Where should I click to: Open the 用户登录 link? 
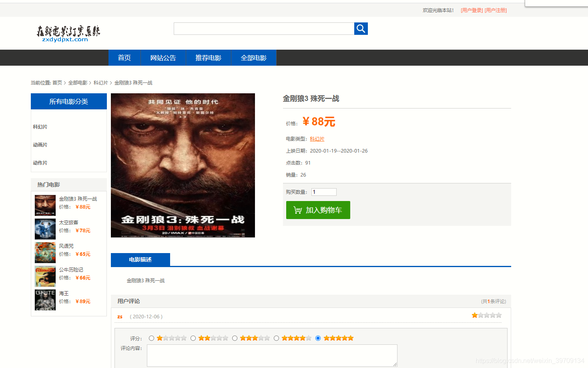click(472, 10)
